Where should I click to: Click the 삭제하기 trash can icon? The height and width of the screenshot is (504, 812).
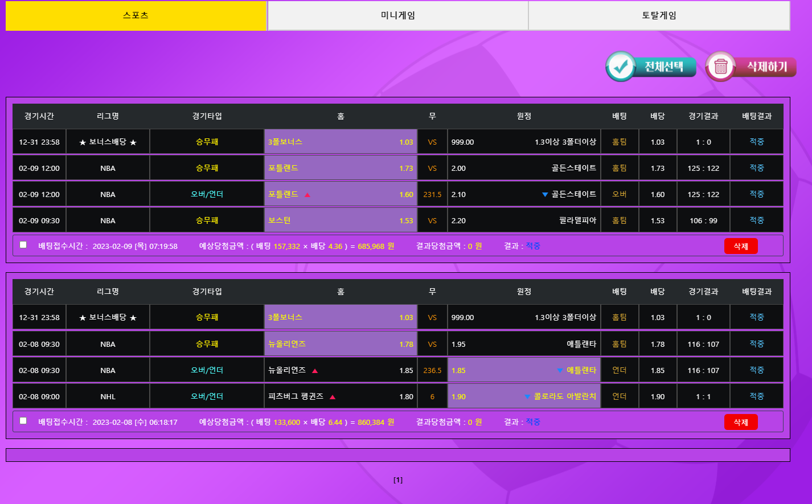(721, 67)
